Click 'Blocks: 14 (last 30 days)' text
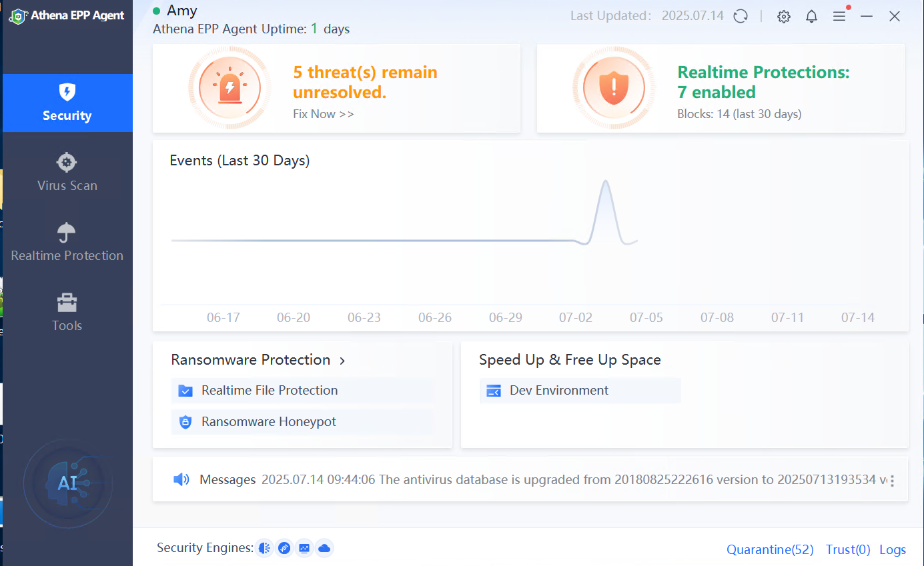This screenshot has height=566, width=924. (x=739, y=114)
